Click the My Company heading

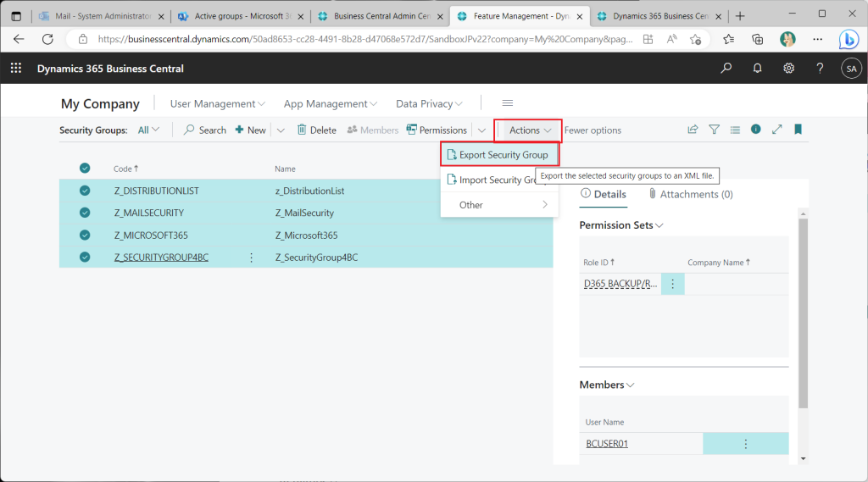(x=100, y=103)
